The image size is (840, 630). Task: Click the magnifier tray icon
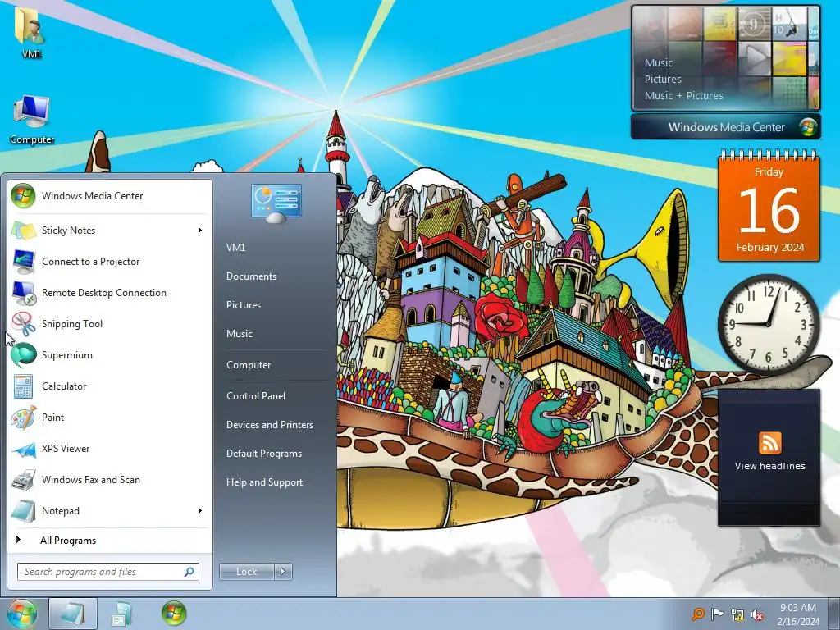[x=697, y=614]
